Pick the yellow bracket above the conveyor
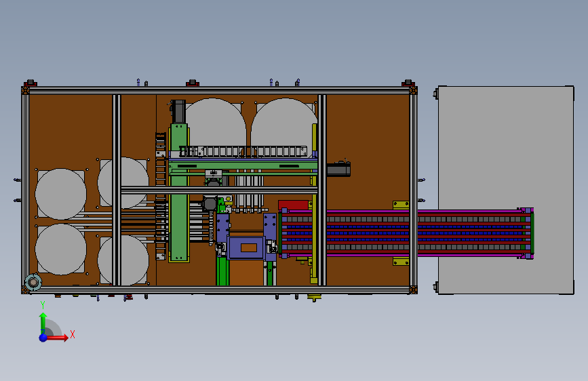 [x=401, y=205]
